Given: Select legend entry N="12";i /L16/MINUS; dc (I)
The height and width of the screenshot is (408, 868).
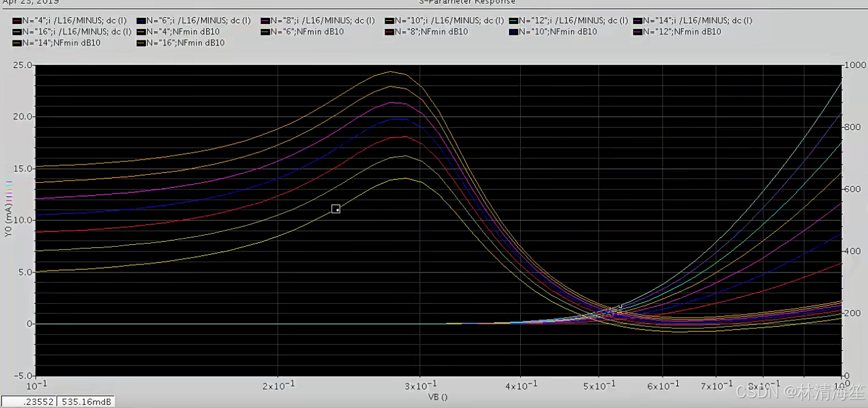Looking at the screenshot, I should (x=569, y=20).
